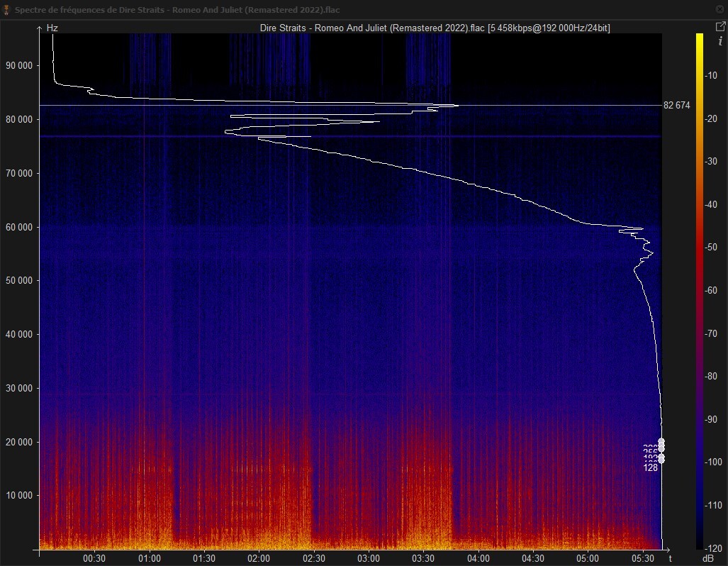Click the '10 000' frequency axis label
The height and width of the screenshot is (566, 728).
click(19, 496)
